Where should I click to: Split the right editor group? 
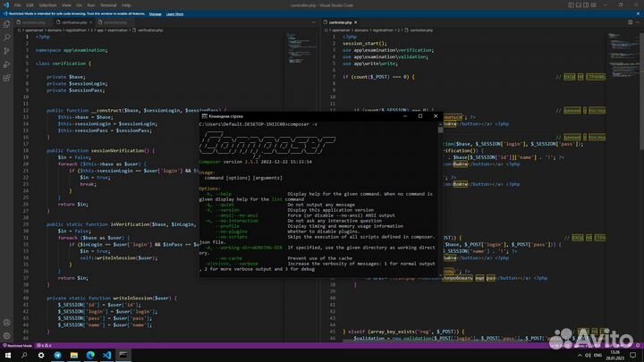[x=630, y=22]
